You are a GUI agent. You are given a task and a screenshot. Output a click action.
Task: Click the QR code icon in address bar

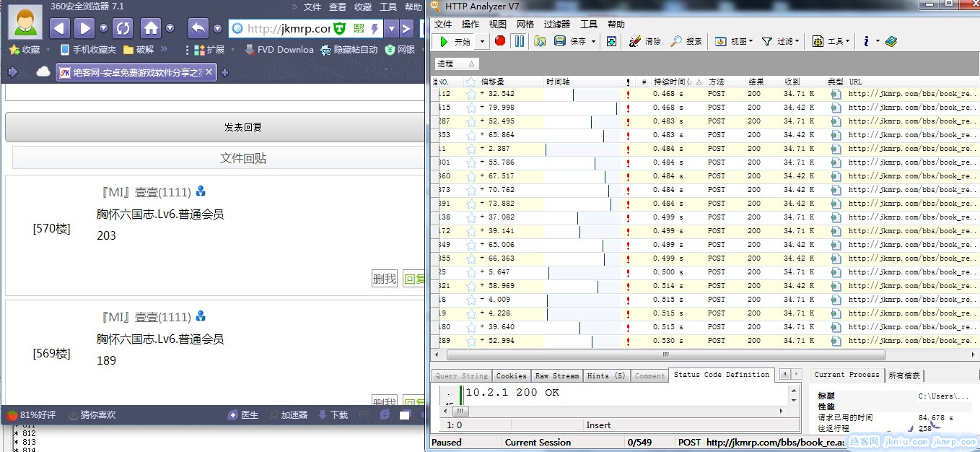(x=359, y=28)
